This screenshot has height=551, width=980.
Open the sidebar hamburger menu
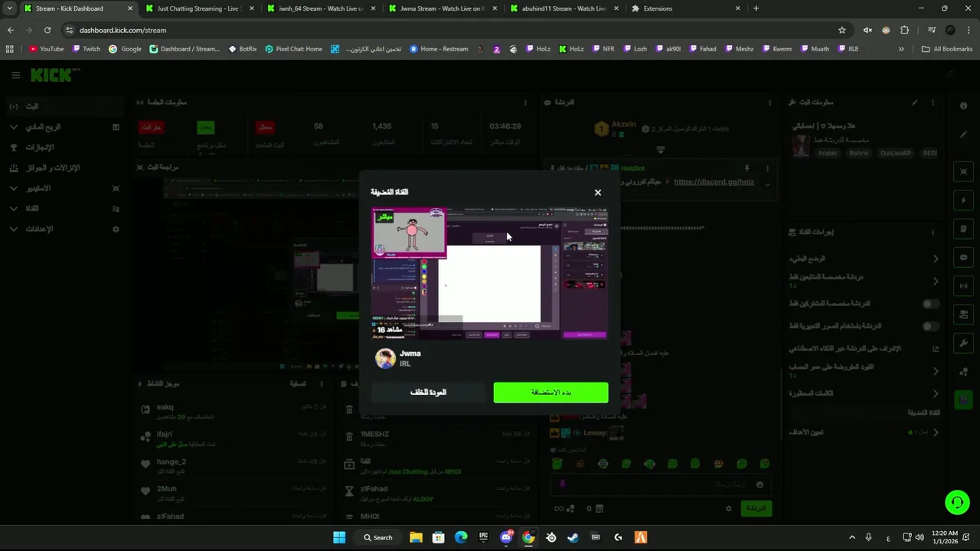[15, 75]
